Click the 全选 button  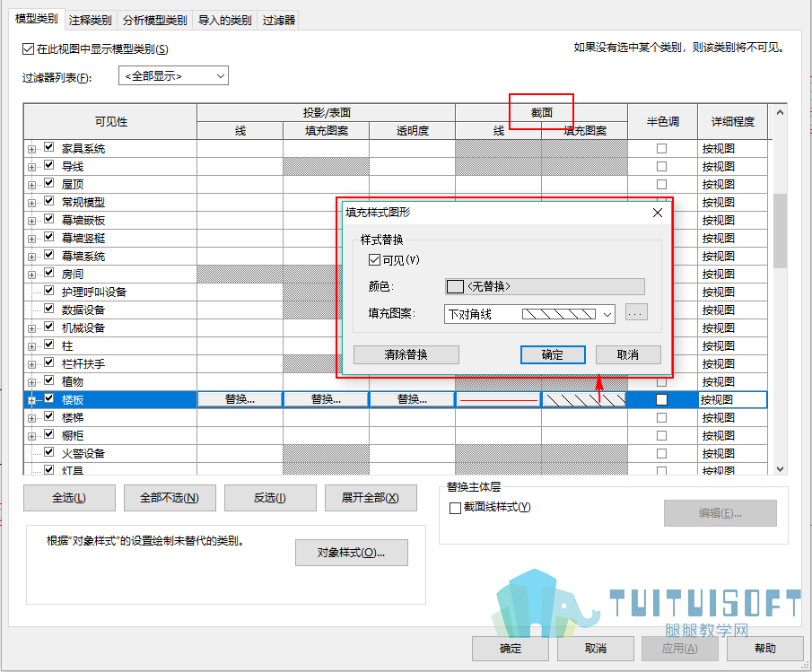(69, 498)
